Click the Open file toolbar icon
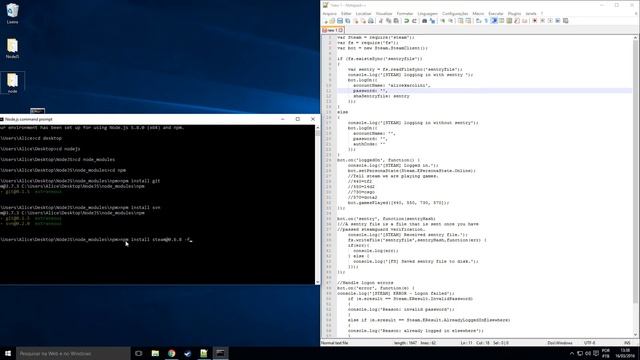Image resolution: width=640 pixels, height=360 pixels. click(332, 20)
